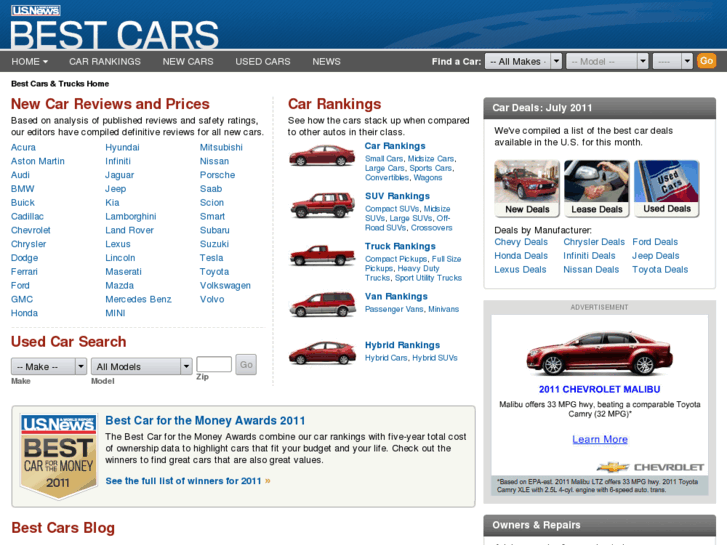Click the SUV Rankings heading link
The height and width of the screenshot is (545, 727).
pos(397,196)
